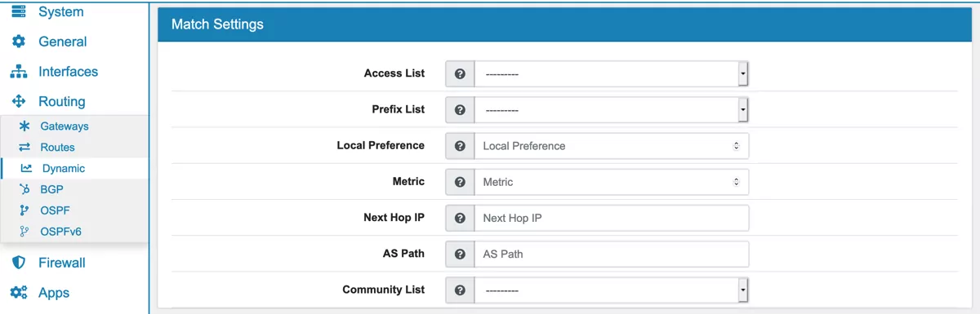Click the Interfaces network icon
The width and height of the screenshot is (980, 314).
click(x=18, y=72)
